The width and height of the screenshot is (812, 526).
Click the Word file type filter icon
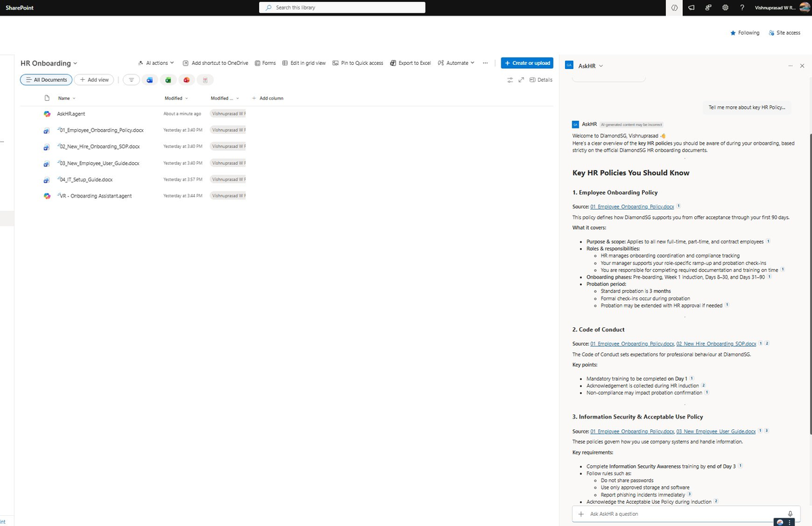pyautogui.click(x=150, y=80)
